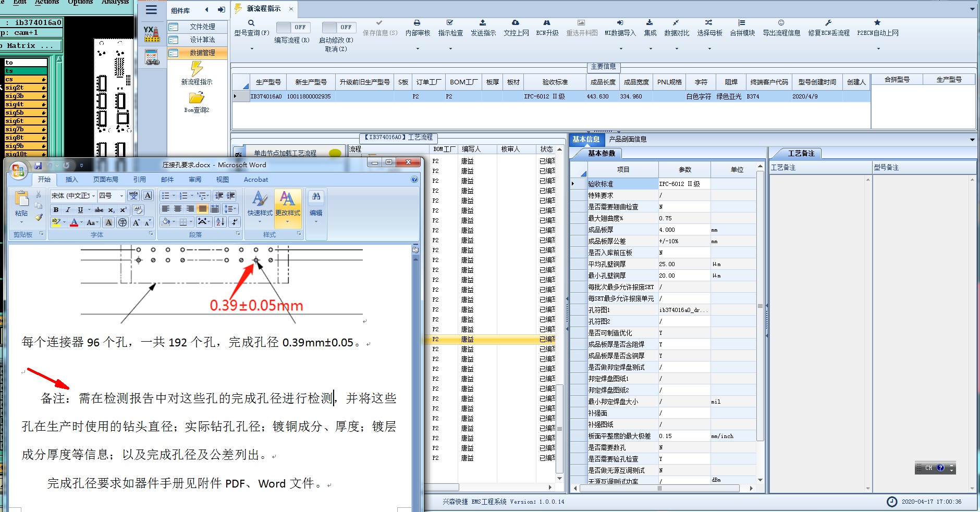This screenshot has height=512, width=980.
Task: Save document in Word quick access toolbar
Action: (38, 166)
